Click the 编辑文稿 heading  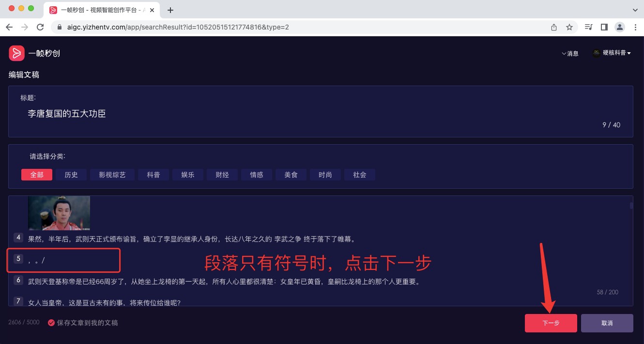coord(24,75)
